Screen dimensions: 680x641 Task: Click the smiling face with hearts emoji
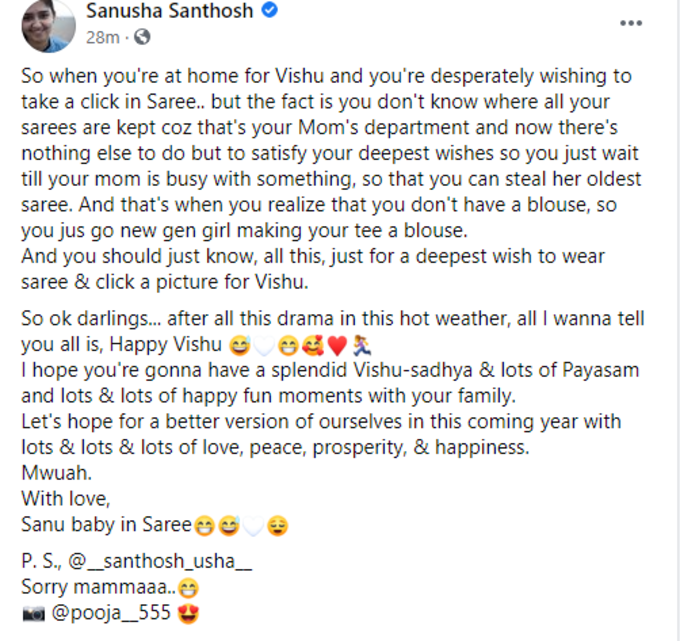(x=313, y=345)
